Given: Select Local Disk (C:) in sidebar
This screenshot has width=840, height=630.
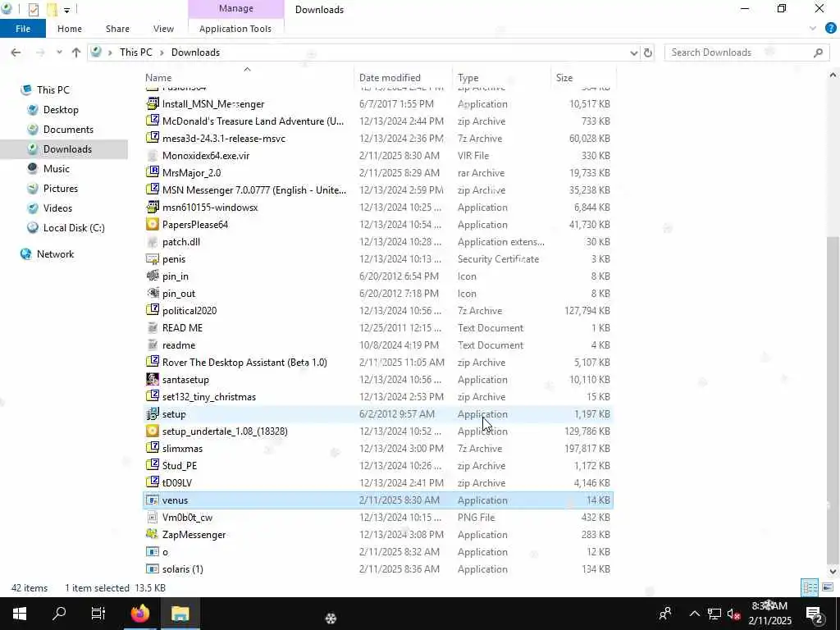Looking at the screenshot, I should click(74, 228).
